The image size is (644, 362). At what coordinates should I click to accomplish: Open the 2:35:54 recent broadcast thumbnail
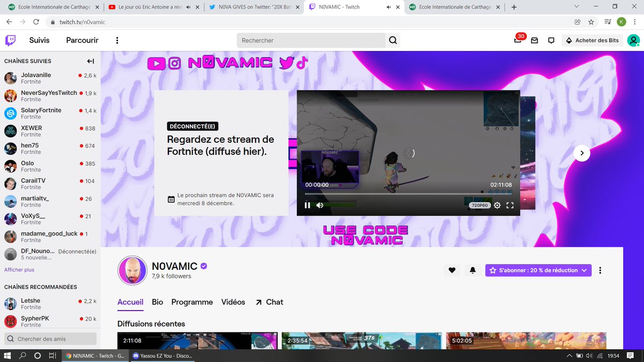362,341
